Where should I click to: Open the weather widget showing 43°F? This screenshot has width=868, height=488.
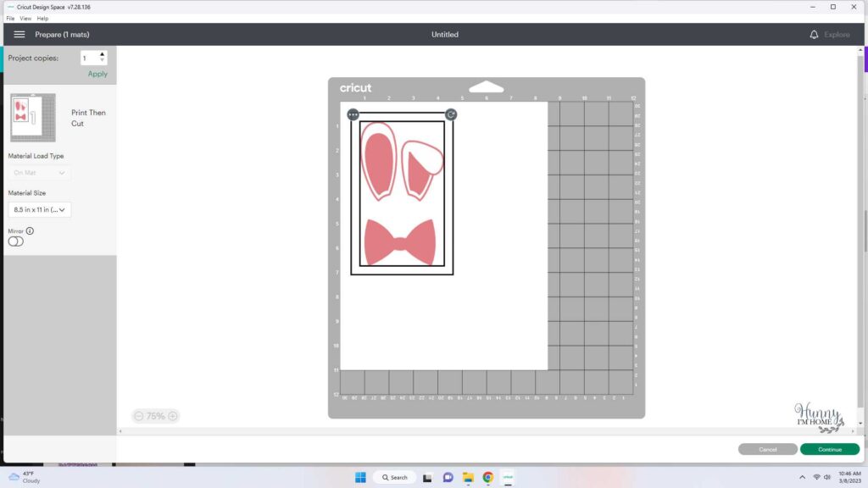coord(25,478)
